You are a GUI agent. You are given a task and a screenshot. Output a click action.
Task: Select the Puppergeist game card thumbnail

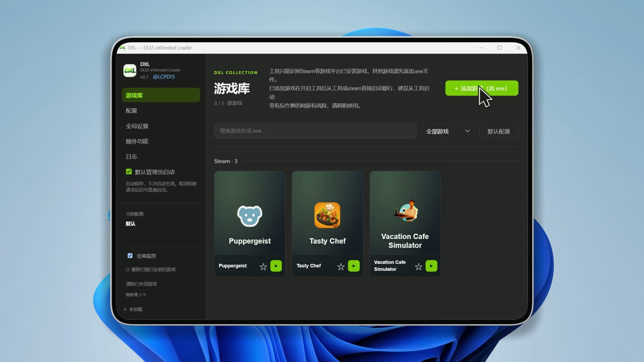(x=250, y=213)
